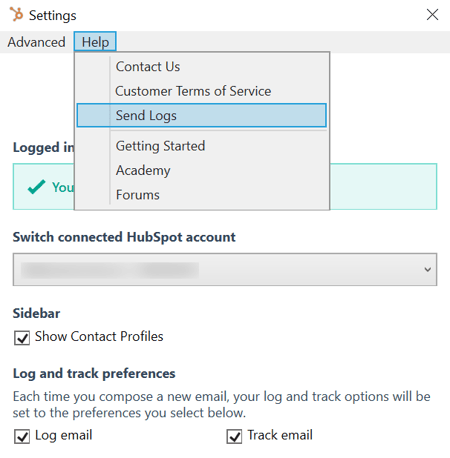
Task: Collapse the Help menu
Action: click(x=95, y=42)
